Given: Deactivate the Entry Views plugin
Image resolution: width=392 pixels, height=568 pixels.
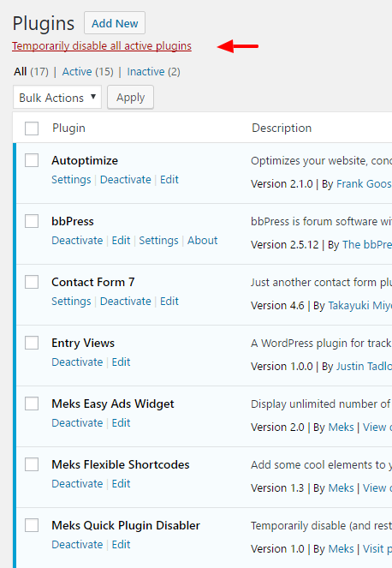Looking at the screenshot, I should point(77,362).
